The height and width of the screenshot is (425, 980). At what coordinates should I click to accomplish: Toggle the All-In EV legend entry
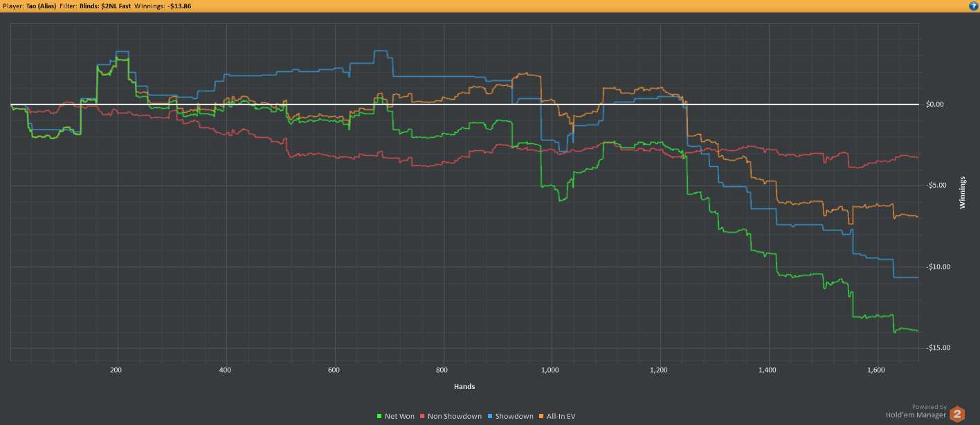point(558,416)
